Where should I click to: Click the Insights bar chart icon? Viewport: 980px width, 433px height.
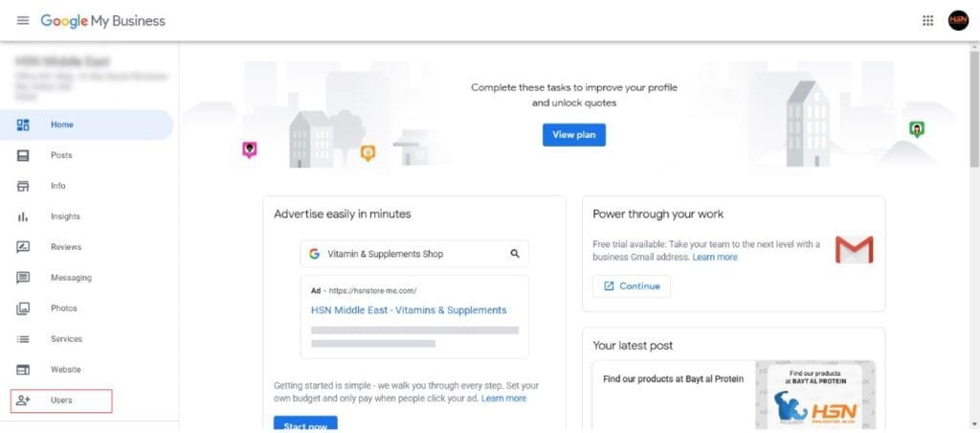pyautogui.click(x=24, y=216)
